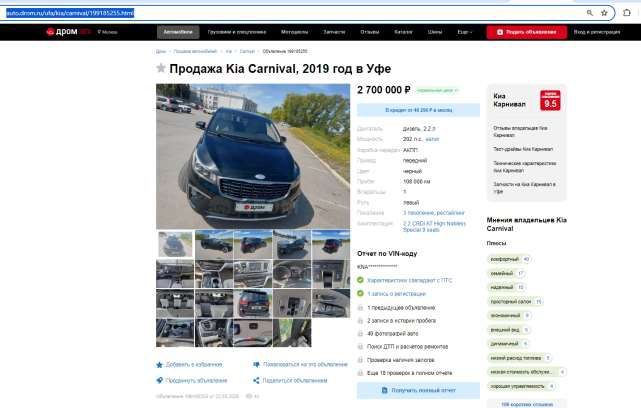Screen dimensions: 641x408
Task: Click lock icon beside Поиск ДТП row
Action: [x=360, y=347]
